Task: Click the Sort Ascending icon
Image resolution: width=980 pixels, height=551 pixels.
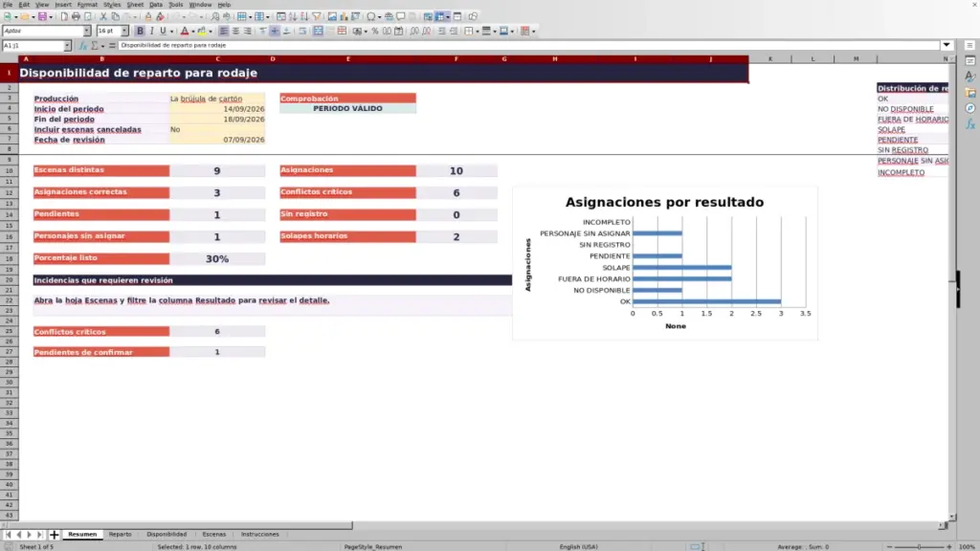Action: [x=293, y=16]
